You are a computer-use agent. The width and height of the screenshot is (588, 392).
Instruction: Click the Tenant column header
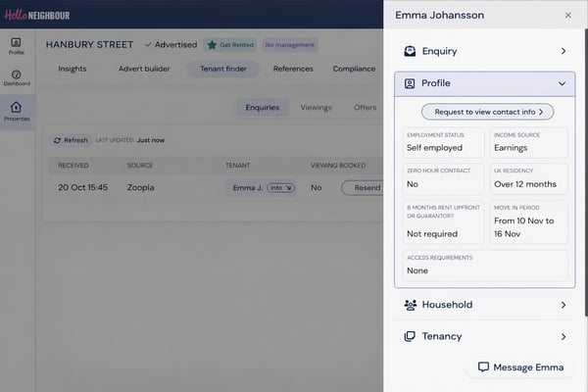237,166
